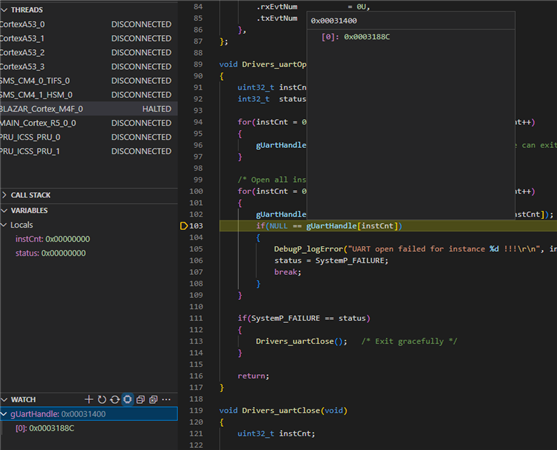Remove all watch expressions icon
The width and height of the screenshot is (557, 450).
[153, 400]
